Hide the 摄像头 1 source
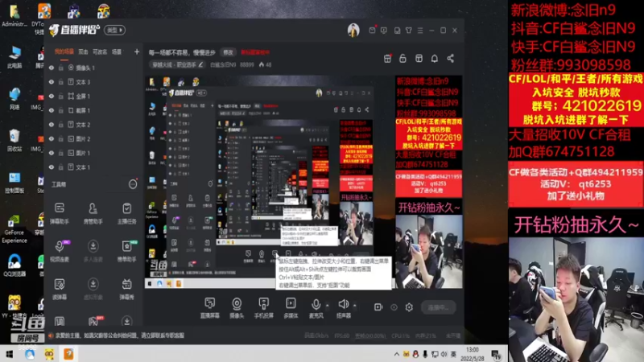This screenshot has width=644, height=362. pos(52,68)
